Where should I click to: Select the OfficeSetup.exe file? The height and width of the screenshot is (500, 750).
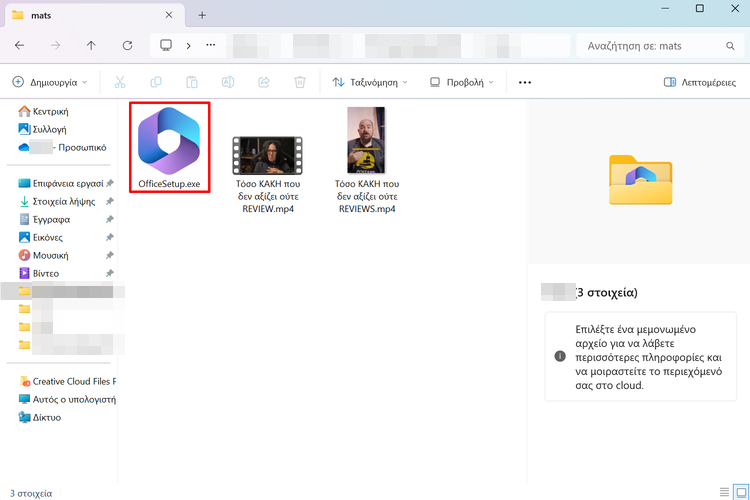[169, 147]
